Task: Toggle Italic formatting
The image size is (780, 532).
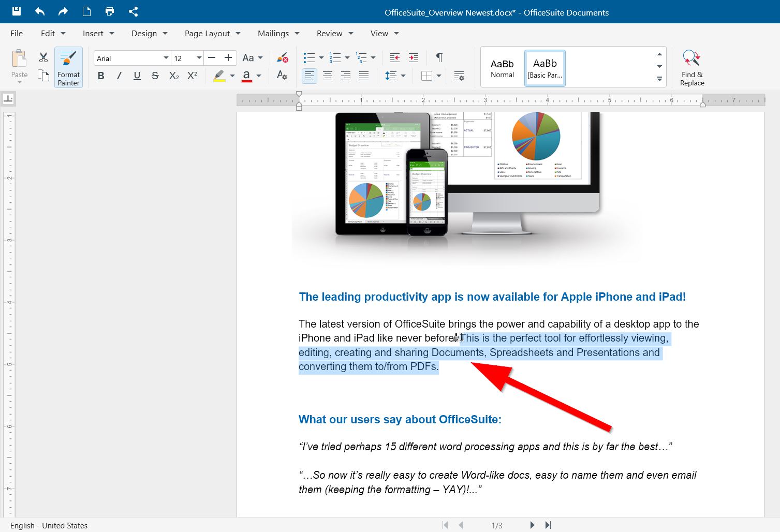Action: tap(119, 76)
